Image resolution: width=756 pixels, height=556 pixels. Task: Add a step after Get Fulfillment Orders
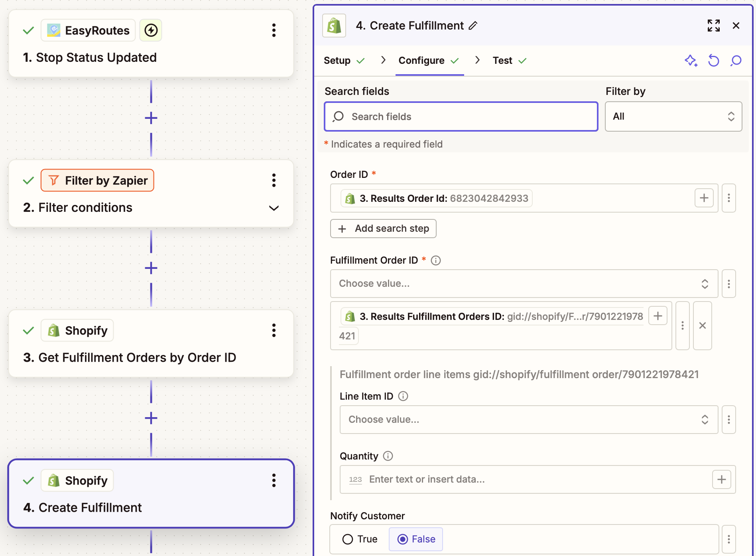click(x=151, y=418)
